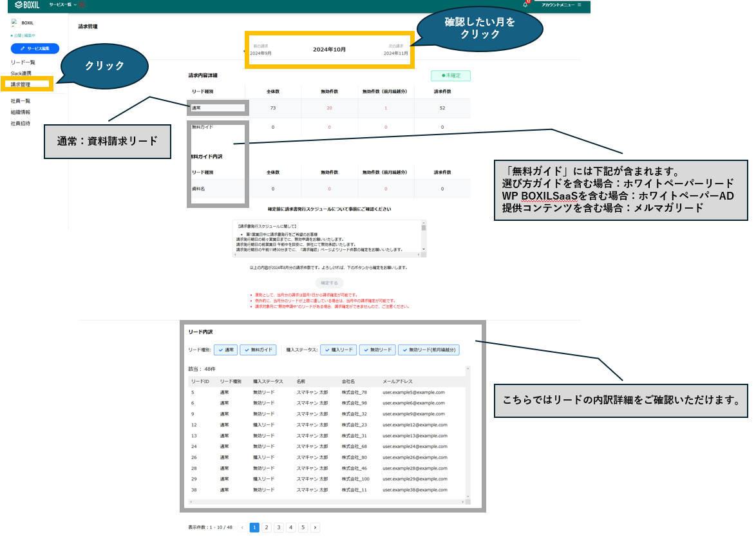This screenshot has width=756, height=537.
Task: Click the pencil icon in サービス編集 button
Action: [x=23, y=48]
